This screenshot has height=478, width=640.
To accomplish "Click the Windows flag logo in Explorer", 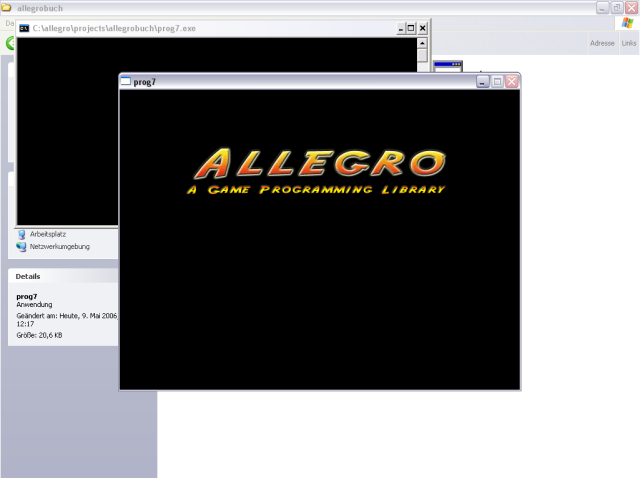I will coord(627,23).
